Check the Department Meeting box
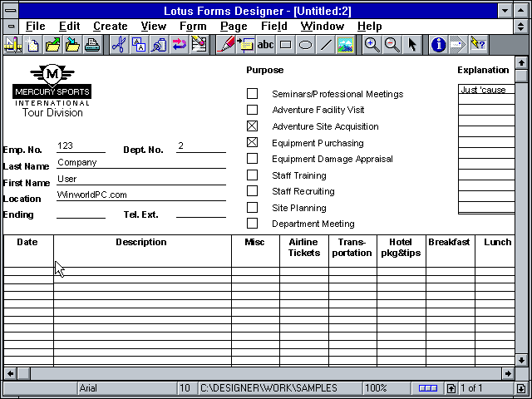This screenshot has height=399, width=532. click(x=252, y=224)
